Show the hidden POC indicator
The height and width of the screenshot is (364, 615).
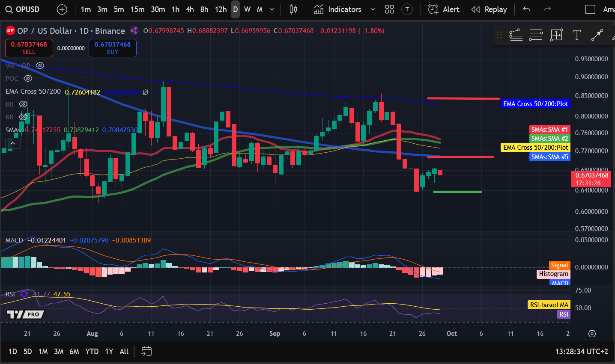[28, 78]
